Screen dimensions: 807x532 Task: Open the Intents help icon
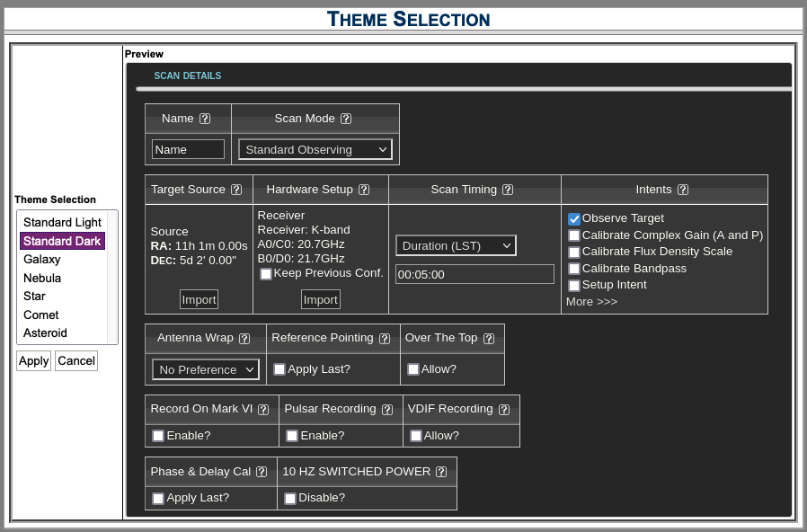683,190
